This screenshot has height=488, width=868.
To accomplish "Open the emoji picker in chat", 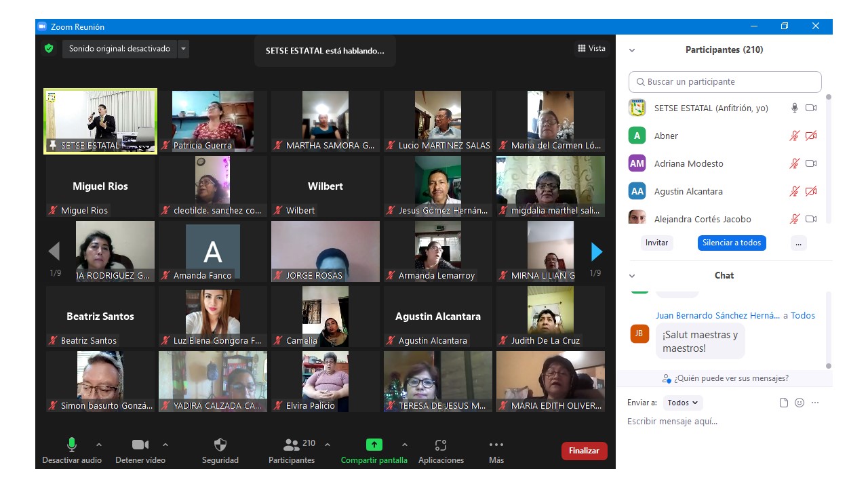I will (800, 403).
